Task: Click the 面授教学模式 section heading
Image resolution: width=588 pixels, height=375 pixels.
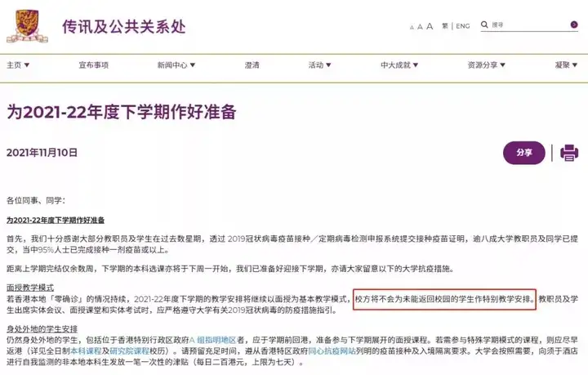Action: (x=30, y=288)
